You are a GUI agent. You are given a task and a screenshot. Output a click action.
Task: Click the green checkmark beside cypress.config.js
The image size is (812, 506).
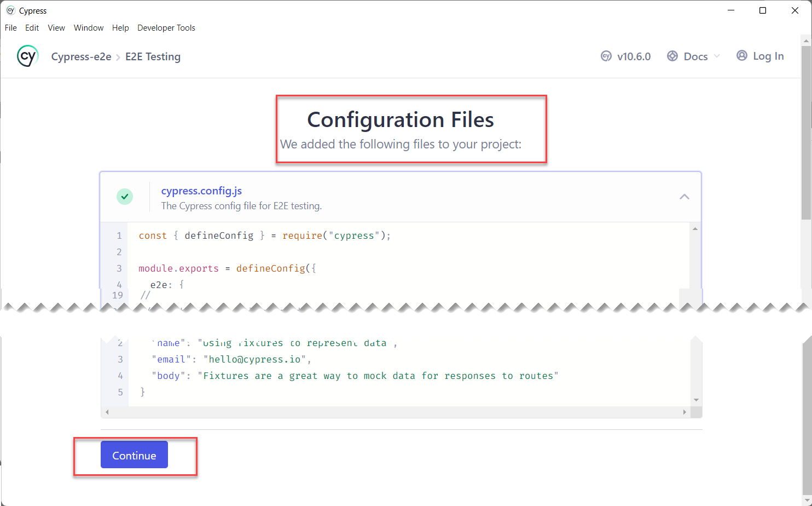(125, 197)
